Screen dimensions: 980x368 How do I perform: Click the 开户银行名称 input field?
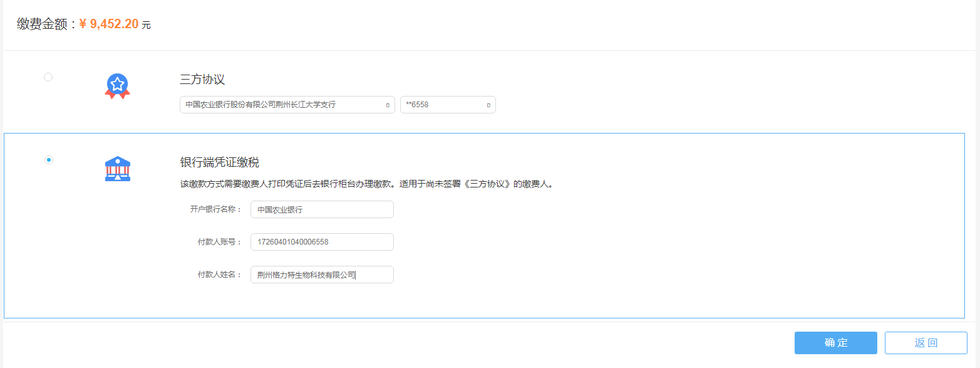tap(322, 209)
